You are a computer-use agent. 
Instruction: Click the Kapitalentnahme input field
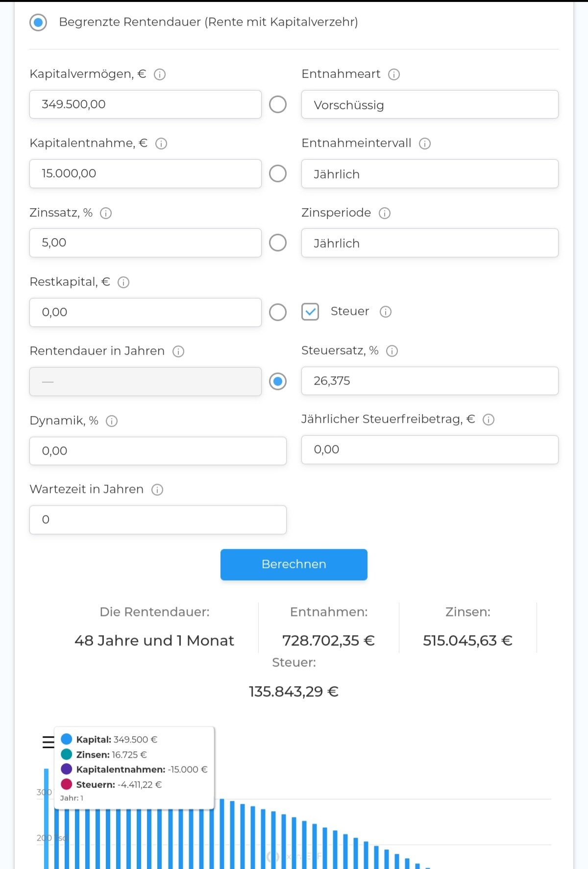(145, 174)
